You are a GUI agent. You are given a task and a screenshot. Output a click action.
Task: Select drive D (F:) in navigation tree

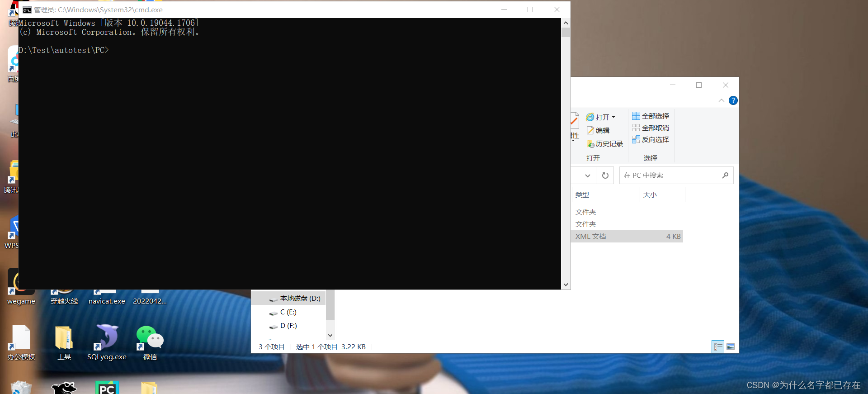coord(288,326)
